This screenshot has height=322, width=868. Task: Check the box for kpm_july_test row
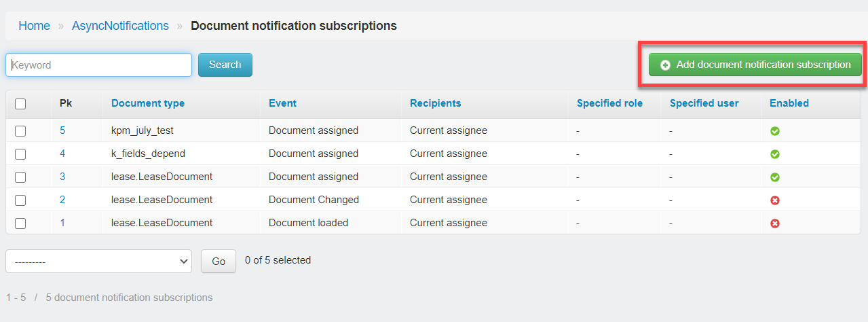(20, 131)
